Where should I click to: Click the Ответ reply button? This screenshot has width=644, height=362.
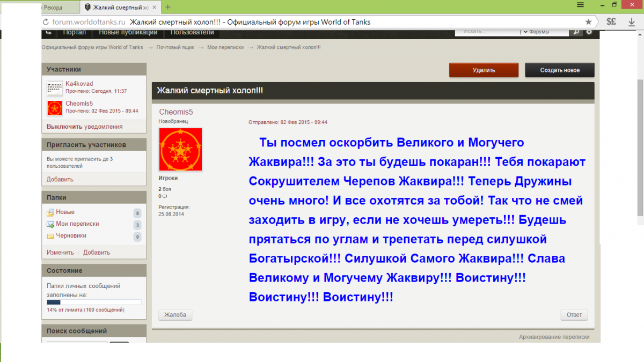[x=574, y=315]
